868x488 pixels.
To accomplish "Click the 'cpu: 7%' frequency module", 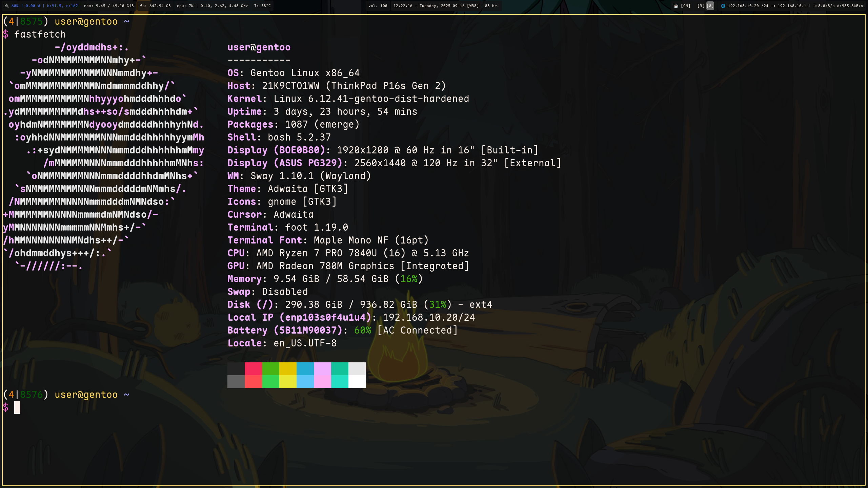I will (x=212, y=6).
